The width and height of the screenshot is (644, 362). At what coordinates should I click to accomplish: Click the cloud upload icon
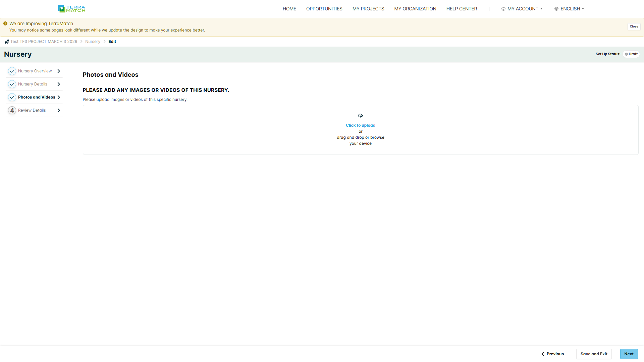point(361,116)
